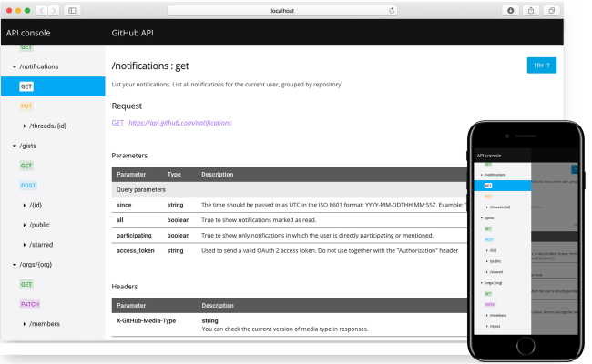This screenshot has height=364, width=592.
Task: Click the GitHub API header title
Action: [133, 33]
